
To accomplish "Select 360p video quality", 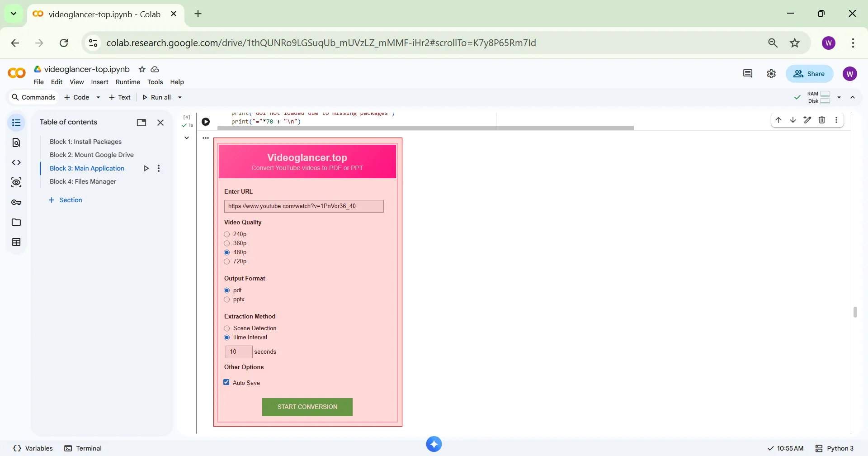I will point(227,243).
